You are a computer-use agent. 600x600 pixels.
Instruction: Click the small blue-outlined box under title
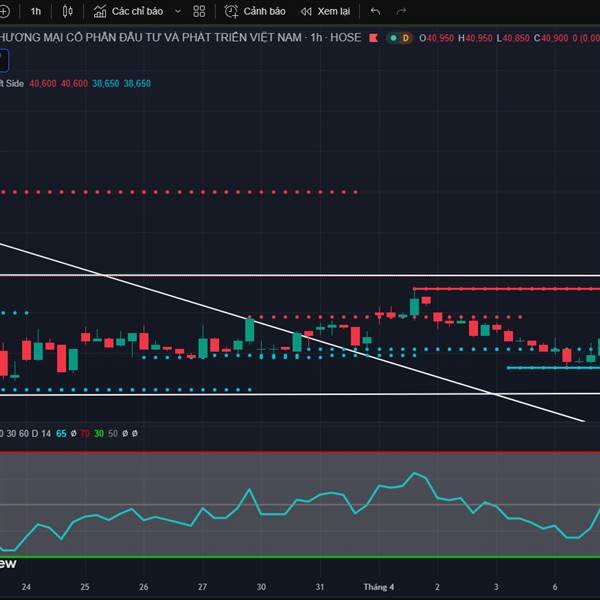(x=3, y=58)
